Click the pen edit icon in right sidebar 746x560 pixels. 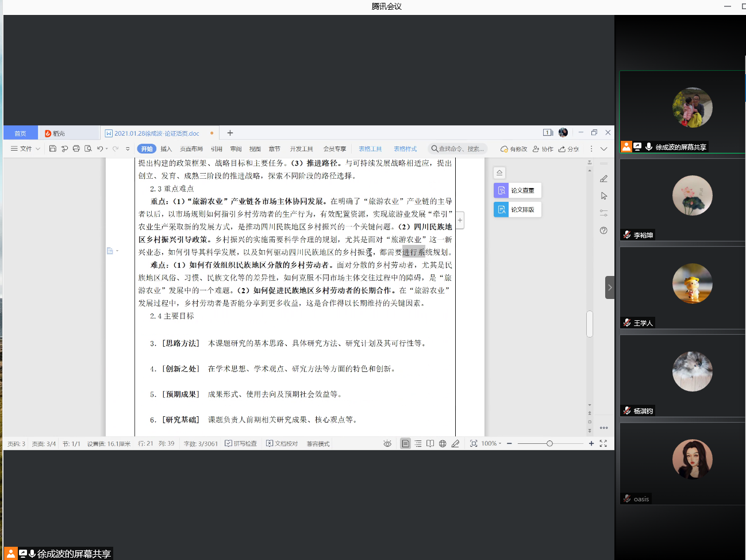click(x=603, y=179)
